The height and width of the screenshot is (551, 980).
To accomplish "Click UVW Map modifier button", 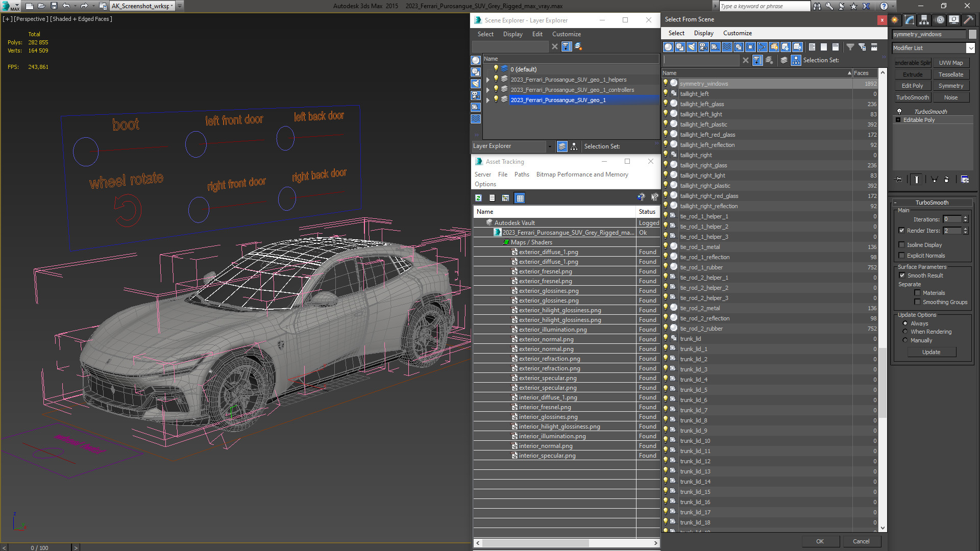I will coord(950,63).
